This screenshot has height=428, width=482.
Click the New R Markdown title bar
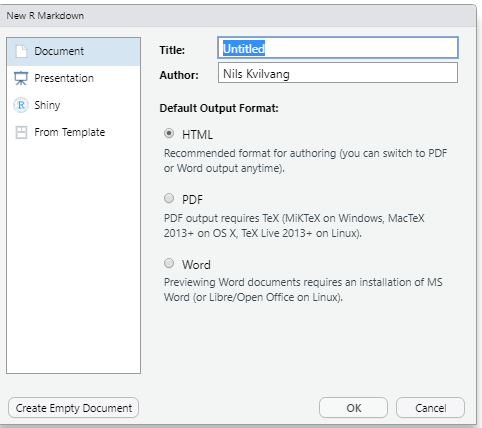[238, 16]
